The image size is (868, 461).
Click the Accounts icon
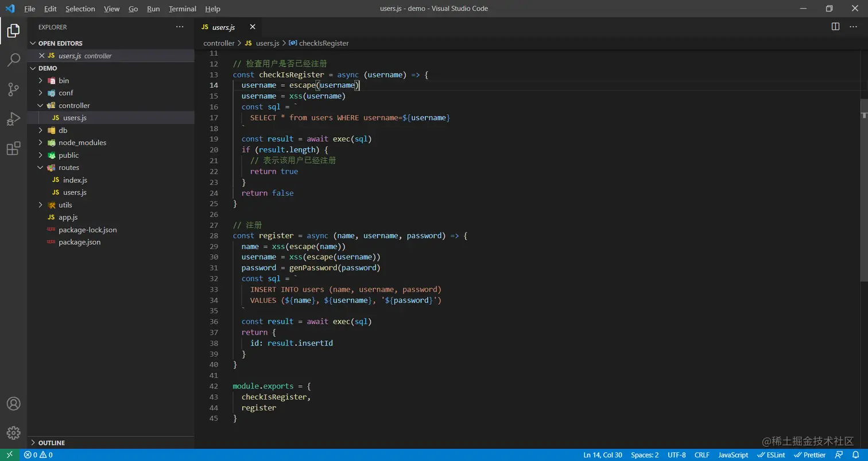coord(13,404)
